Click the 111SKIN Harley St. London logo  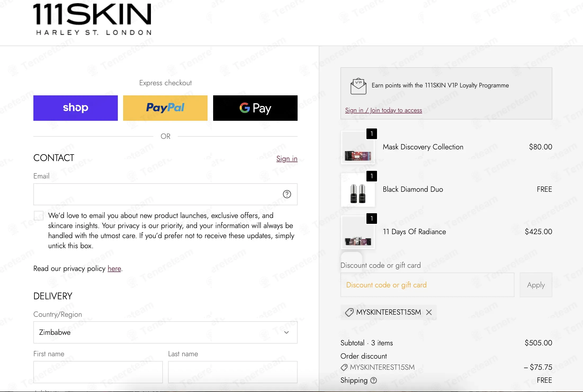92,19
